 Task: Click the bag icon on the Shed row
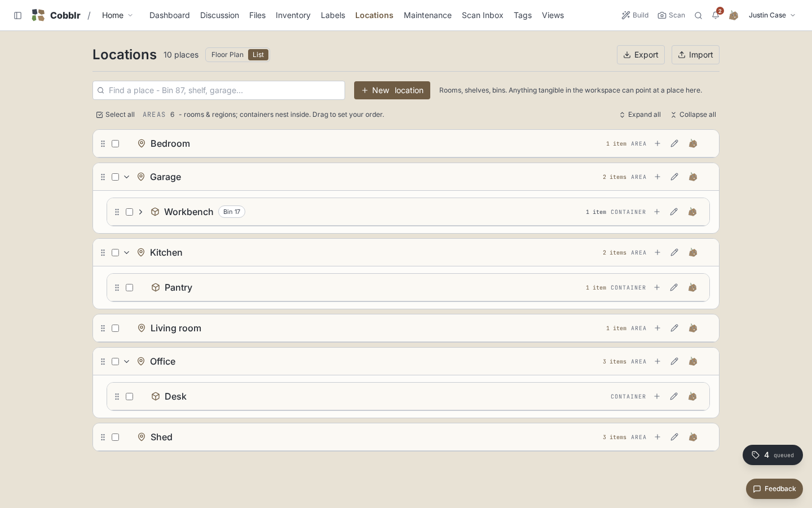(693, 437)
